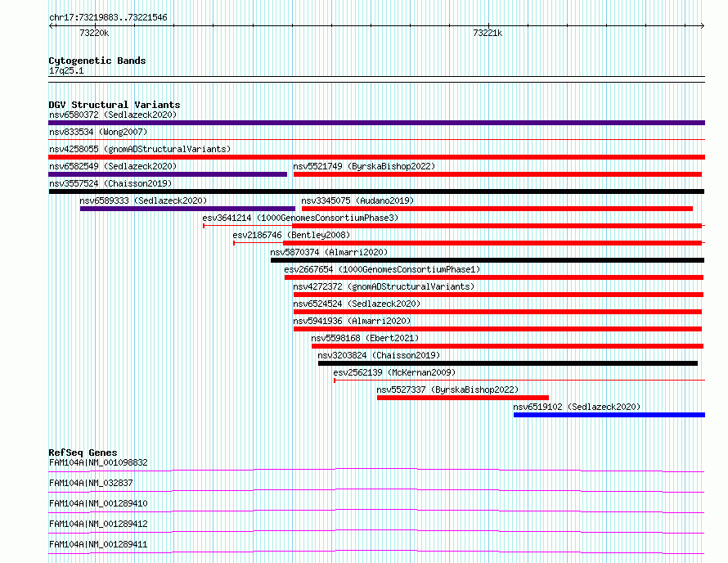Screen dimensions: 728x563
Task: Click nsv5527337 (ByrskaBishop2022) label
Action: click(x=447, y=390)
